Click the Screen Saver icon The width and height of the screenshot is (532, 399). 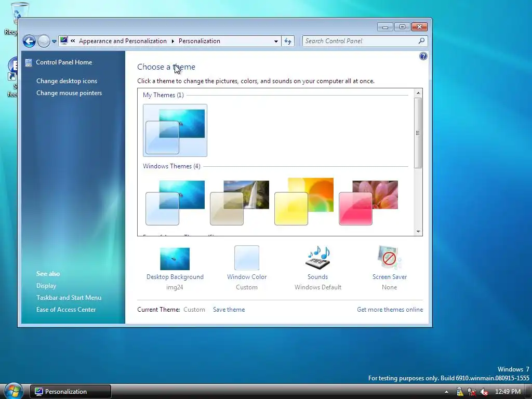[x=390, y=258]
